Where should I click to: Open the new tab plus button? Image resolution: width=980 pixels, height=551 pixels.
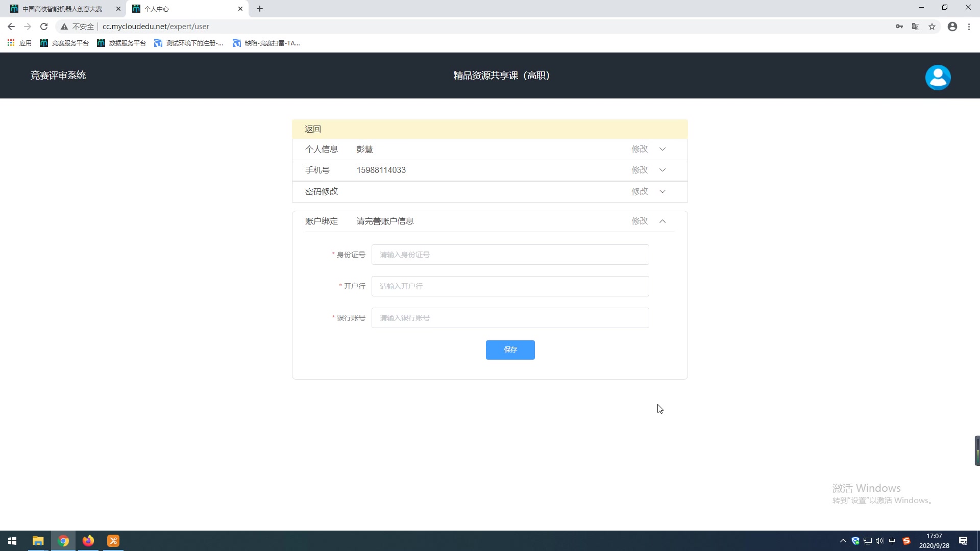click(260, 9)
